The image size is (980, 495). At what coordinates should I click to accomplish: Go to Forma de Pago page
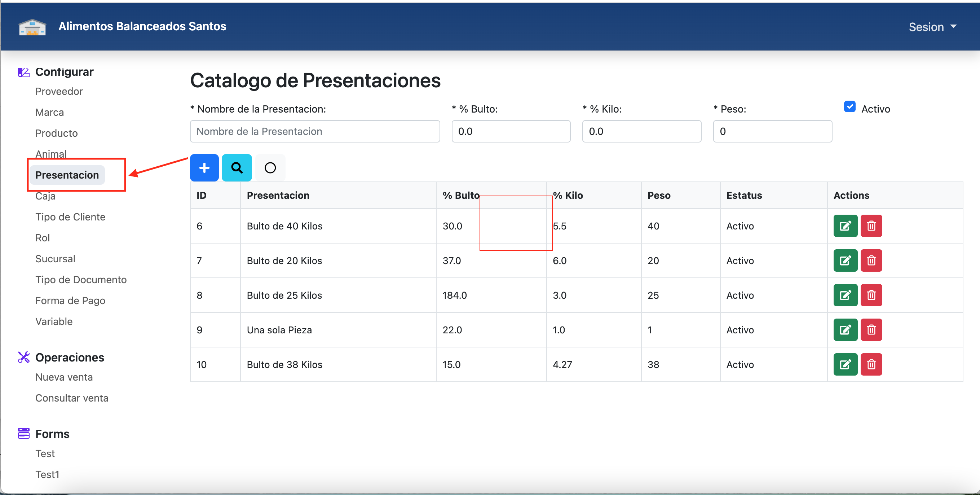tap(70, 301)
